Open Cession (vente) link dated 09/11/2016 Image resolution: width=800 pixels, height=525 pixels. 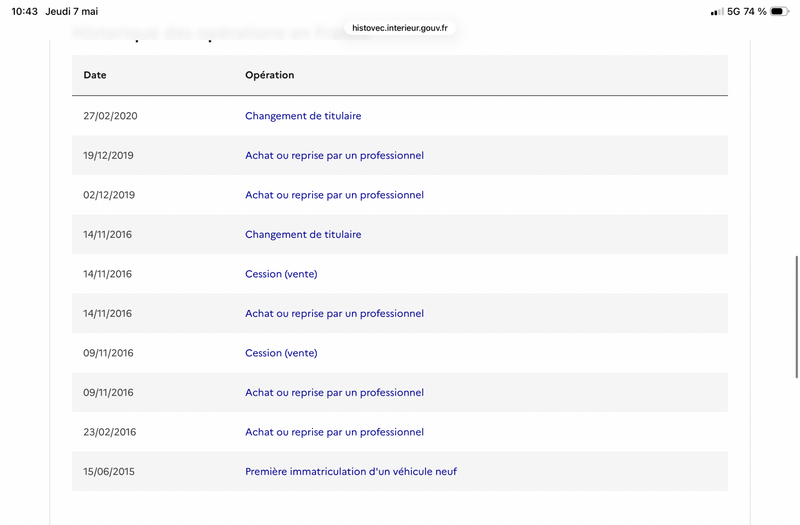[281, 353]
